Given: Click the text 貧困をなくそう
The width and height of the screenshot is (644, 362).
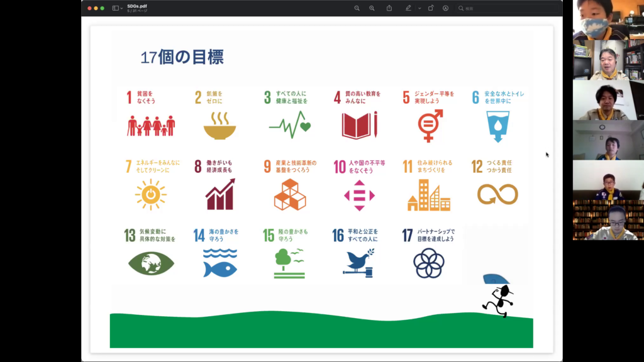Looking at the screenshot, I should 146,97.
